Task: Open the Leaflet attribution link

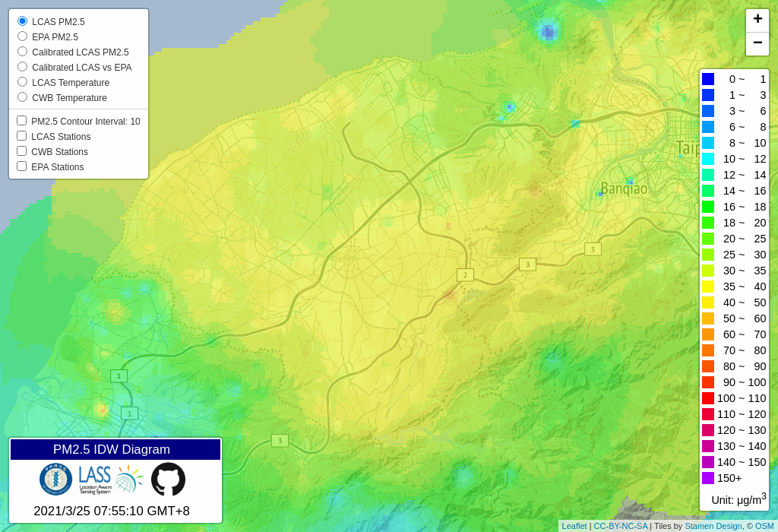Action: pos(574,526)
